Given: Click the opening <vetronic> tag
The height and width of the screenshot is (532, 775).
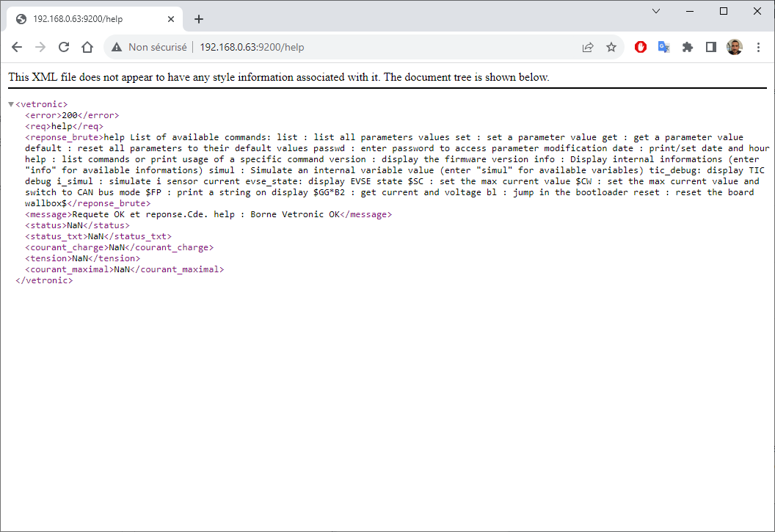Looking at the screenshot, I should 42,104.
